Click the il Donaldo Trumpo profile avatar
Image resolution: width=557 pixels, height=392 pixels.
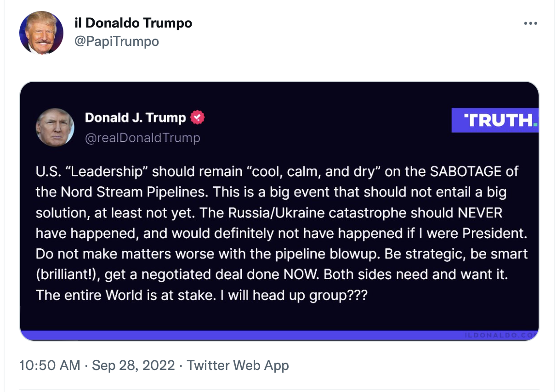pyautogui.click(x=41, y=33)
